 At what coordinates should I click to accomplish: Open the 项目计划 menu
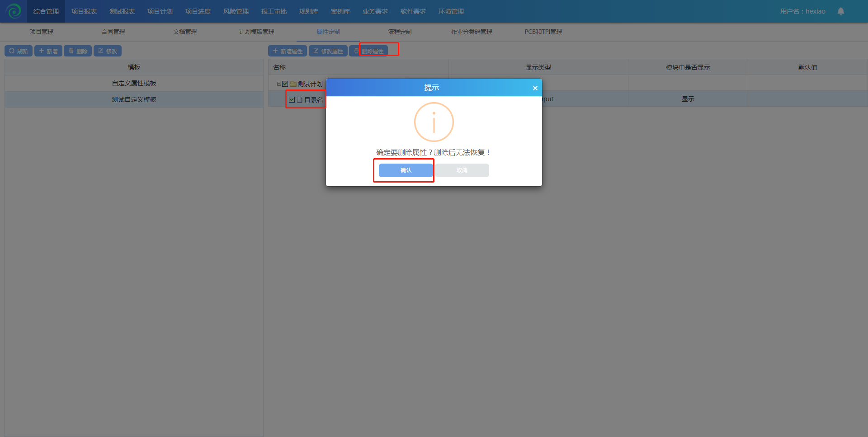point(160,11)
